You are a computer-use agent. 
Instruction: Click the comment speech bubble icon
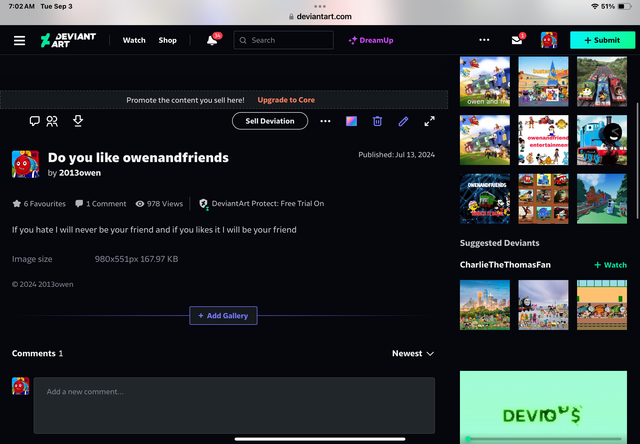(34, 121)
